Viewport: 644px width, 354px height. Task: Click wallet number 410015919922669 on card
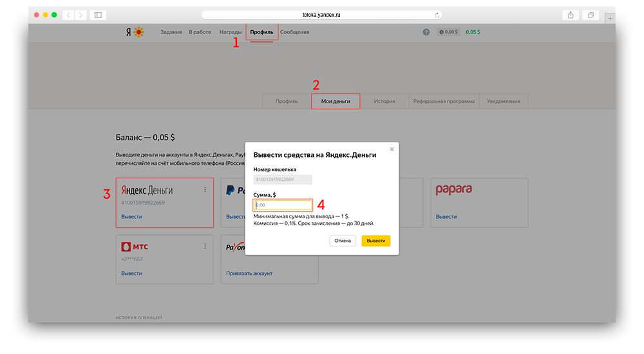[x=143, y=203]
